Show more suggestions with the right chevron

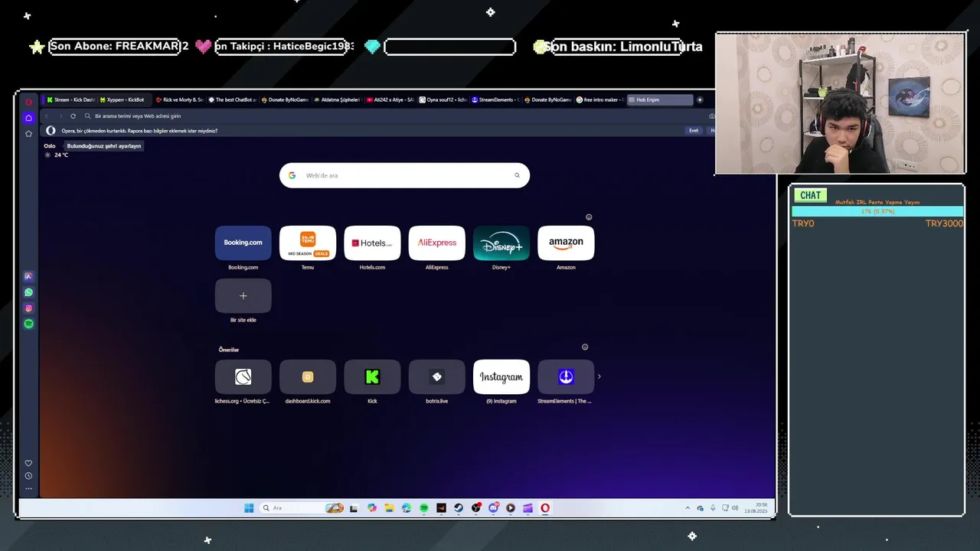[x=599, y=377]
